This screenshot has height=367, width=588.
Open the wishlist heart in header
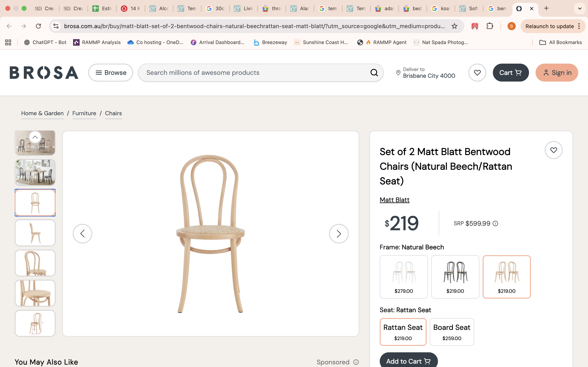click(x=477, y=73)
